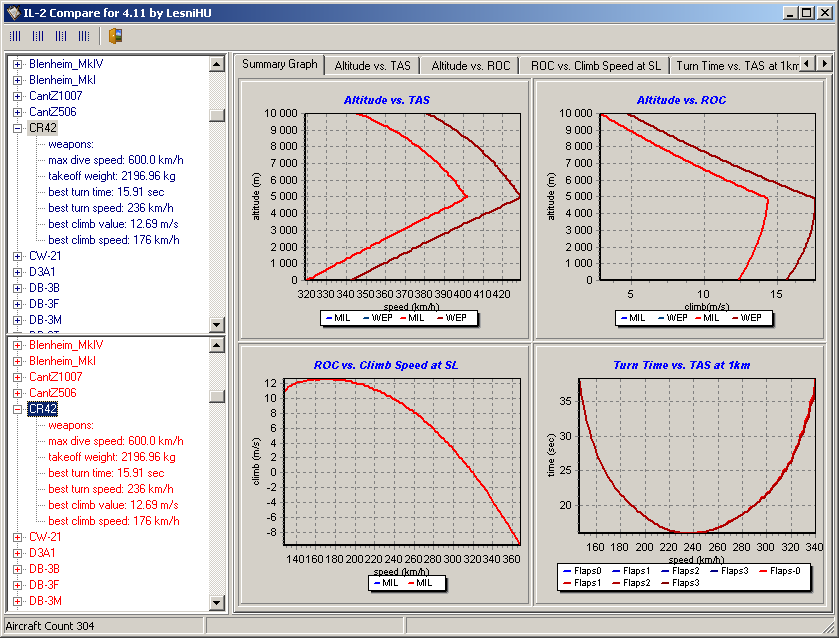Click the blue list scrollbar down arrow
Image resolution: width=839 pixels, height=638 pixels.
coord(217,324)
